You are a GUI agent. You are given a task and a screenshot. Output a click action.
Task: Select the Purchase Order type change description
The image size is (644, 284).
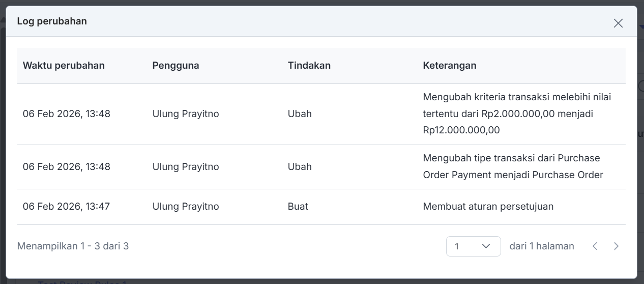pyautogui.click(x=513, y=166)
